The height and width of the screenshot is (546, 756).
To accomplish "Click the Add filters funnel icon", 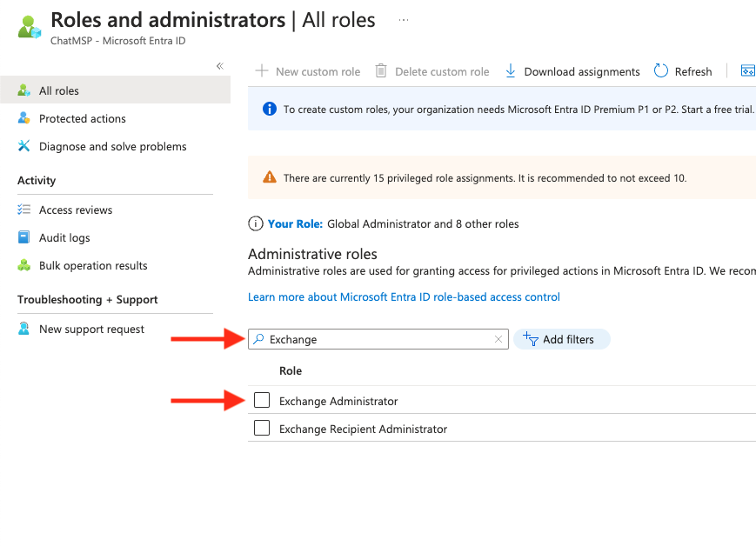I will point(531,339).
